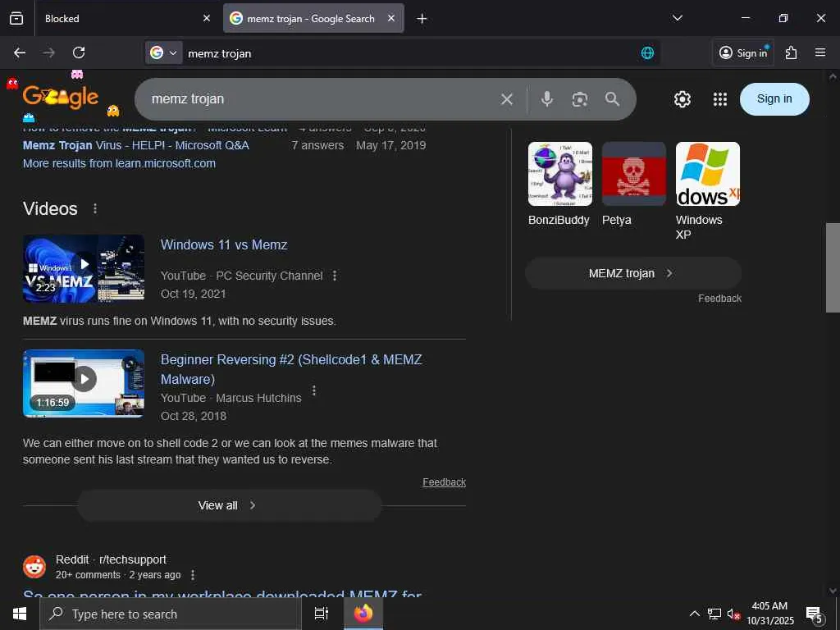This screenshot has height=630, width=840.
Task: Open the Firefox View icon left of the tabs
Action: [x=16, y=18]
